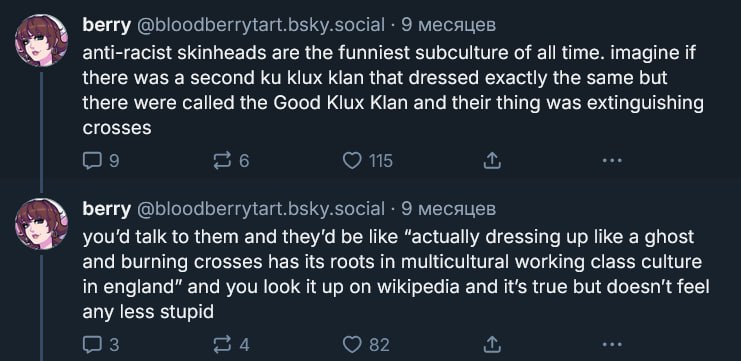Like the second post with 82 likes

[x=366, y=345]
